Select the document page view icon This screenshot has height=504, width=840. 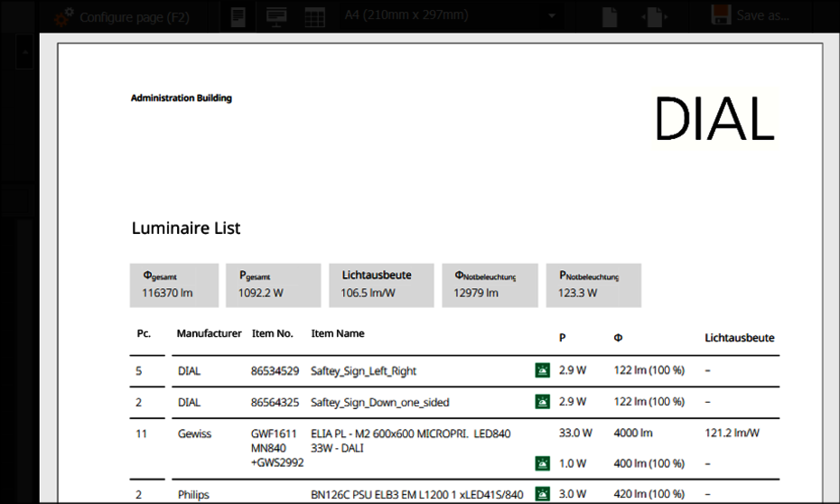(x=238, y=16)
